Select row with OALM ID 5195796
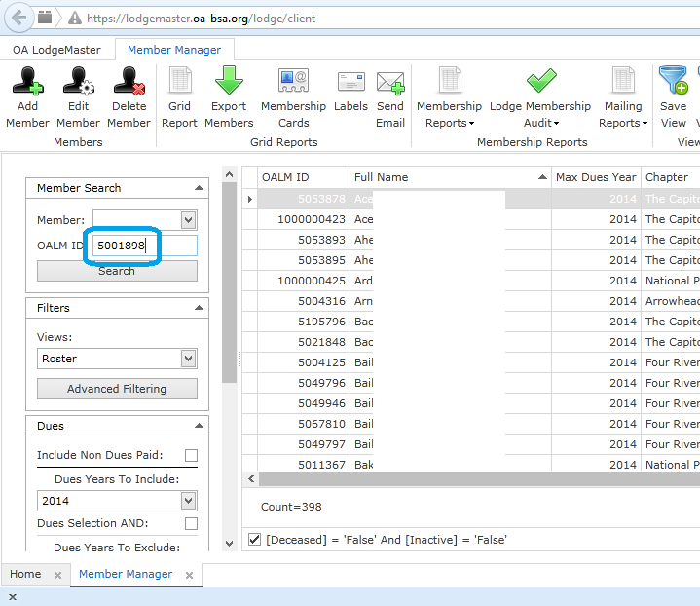The width and height of the screenshot is (700, 606). 471,322
